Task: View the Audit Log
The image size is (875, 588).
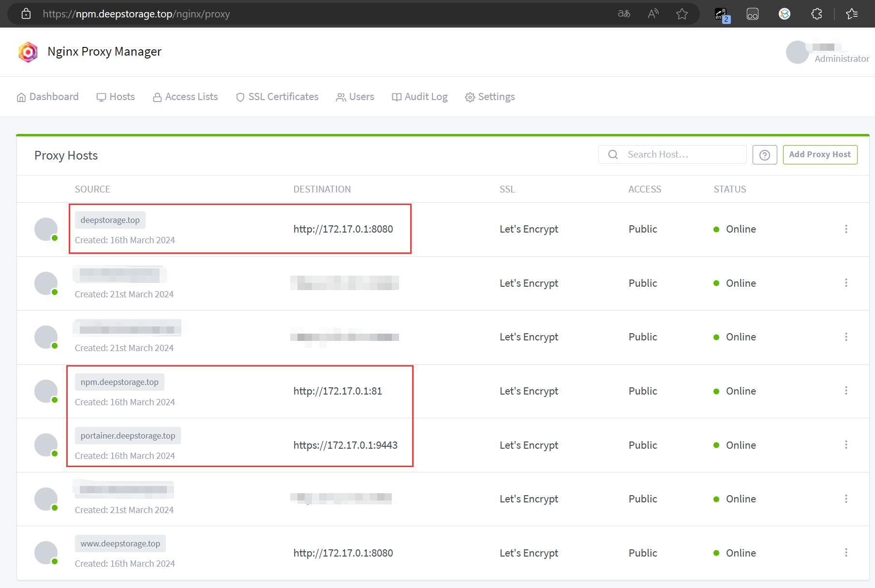Action: pos(419,97)
